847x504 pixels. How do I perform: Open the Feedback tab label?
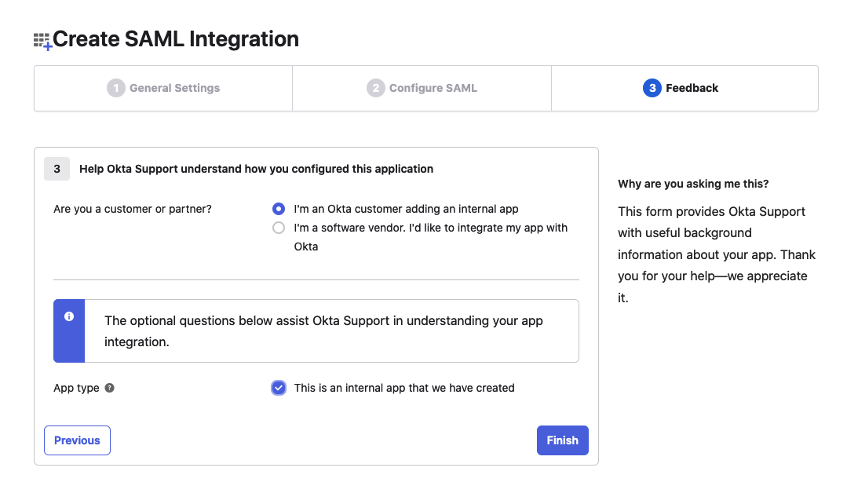(x=692, y=88)
